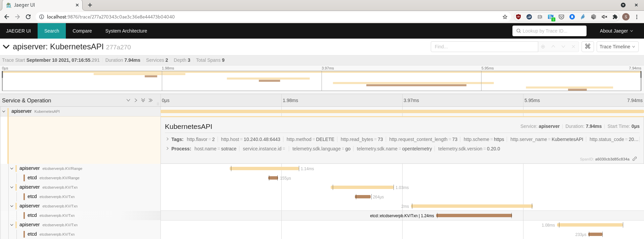Image resolution: width=644 pixels, height=239 pixels.
Task: Click the http.host tag value
Action: pos(262,139)
